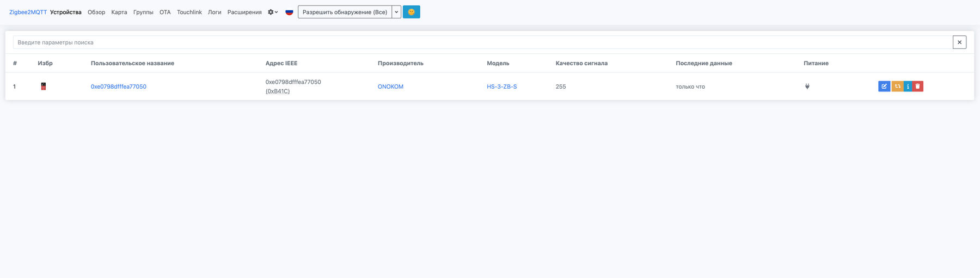Clear search with the X button
This screenshot has height=278, width=980.
[959, 42]
